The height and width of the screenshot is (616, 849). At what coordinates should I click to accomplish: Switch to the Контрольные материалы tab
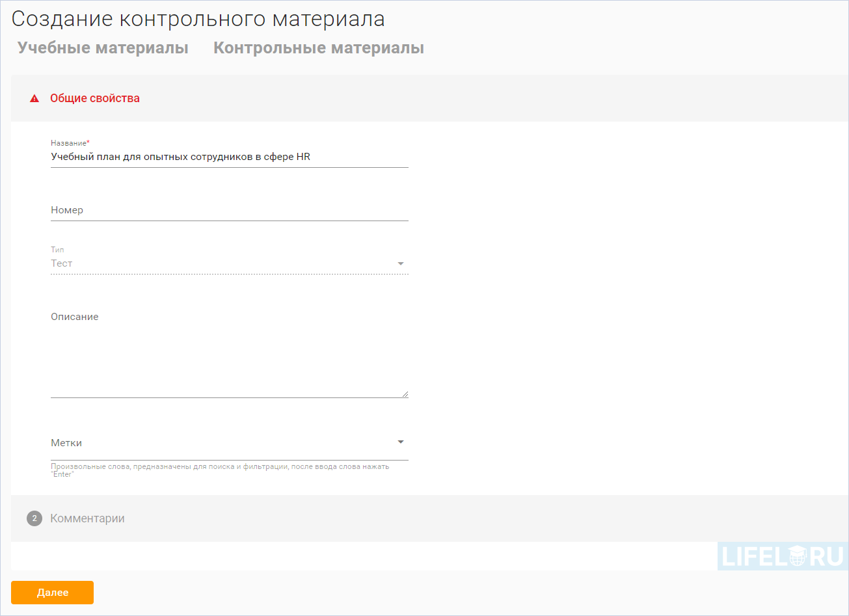click(x=318, y=47)
